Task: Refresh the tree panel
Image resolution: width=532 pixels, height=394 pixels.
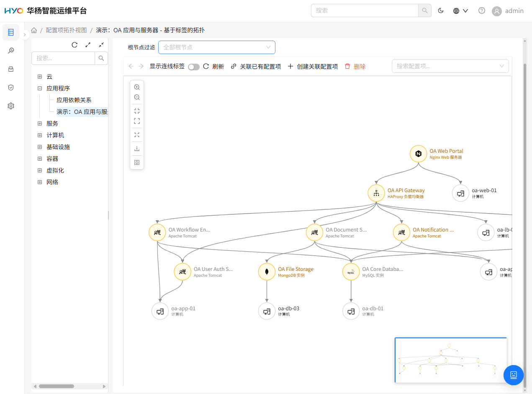Action: coord(75,45)
